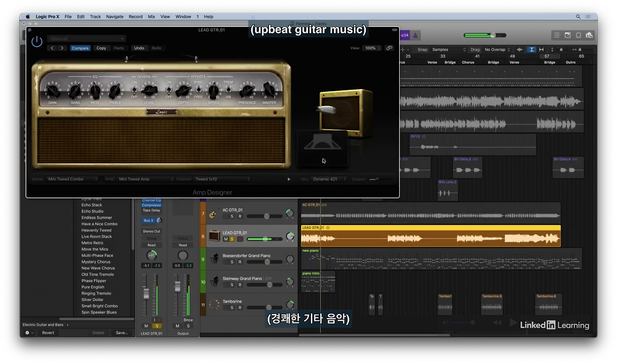Open the Amp dropdown Mini Tweed Amp
The image size is (617, 364).
146,179
